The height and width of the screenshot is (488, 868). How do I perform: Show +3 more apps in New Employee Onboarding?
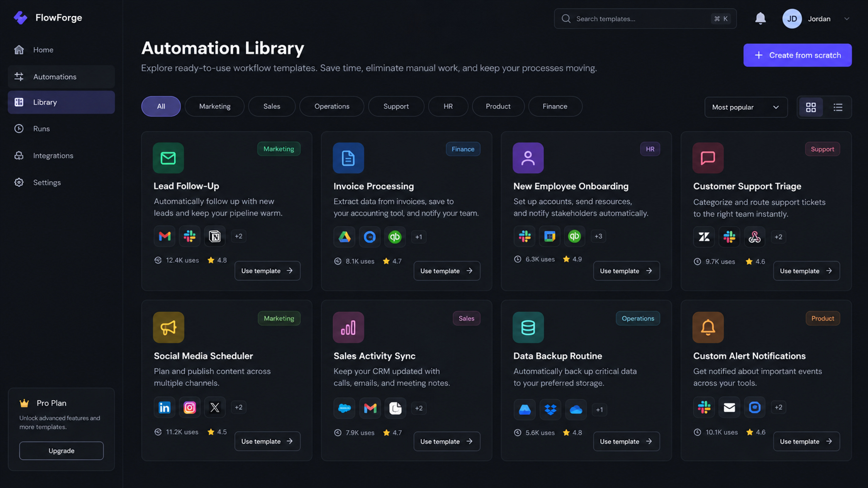pos(598,236)
